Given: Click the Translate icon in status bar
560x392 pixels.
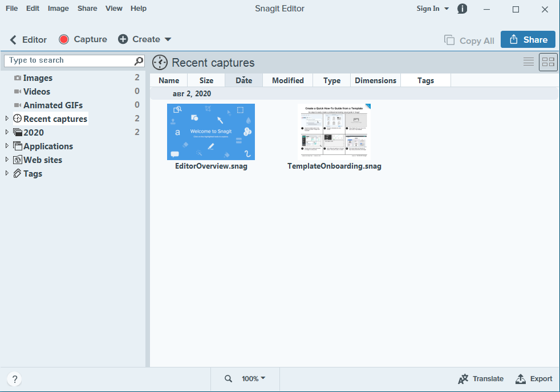Looking at the screenshot, I should 464,379.
